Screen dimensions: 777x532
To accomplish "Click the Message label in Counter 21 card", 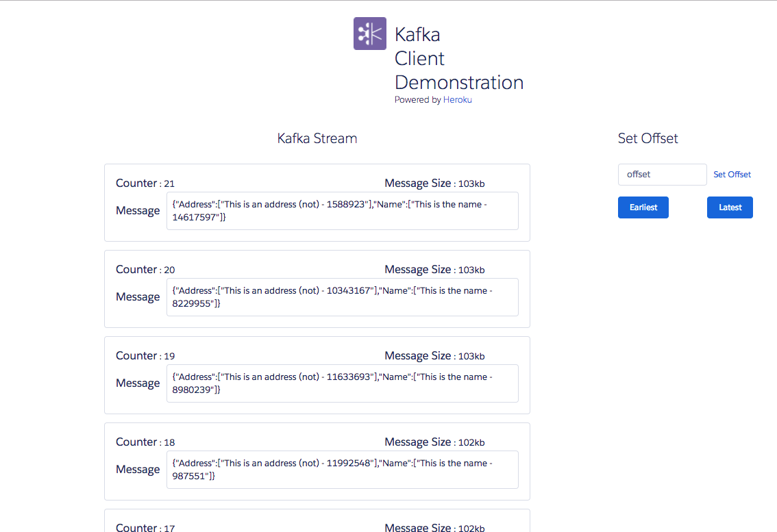I will [x=138, y=211].
